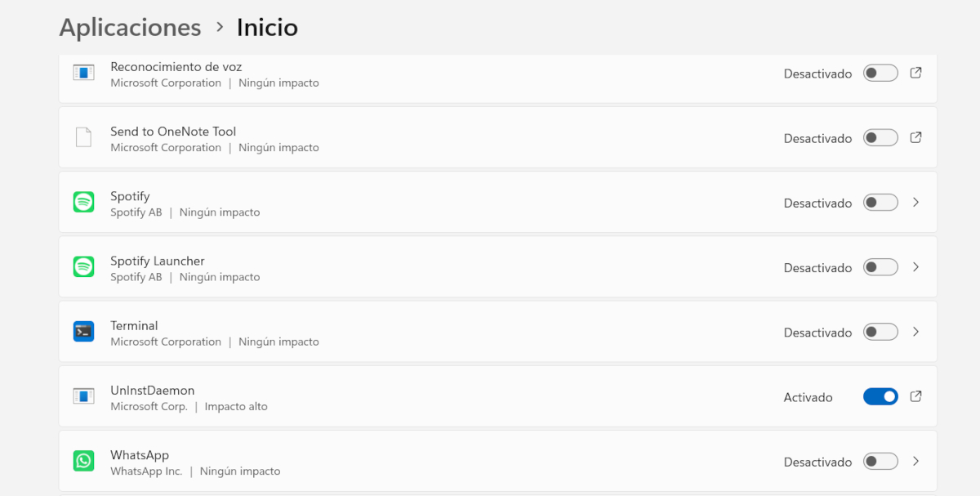Click the Terminal app icon
Image resolution: width=980 pixels, height=496 pixels.
[83, 332]
